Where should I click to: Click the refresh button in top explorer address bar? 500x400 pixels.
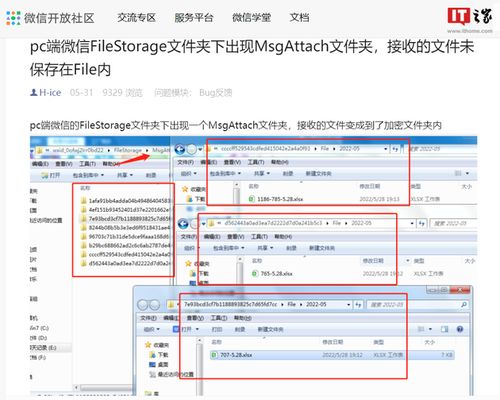(x=395, y=149)
